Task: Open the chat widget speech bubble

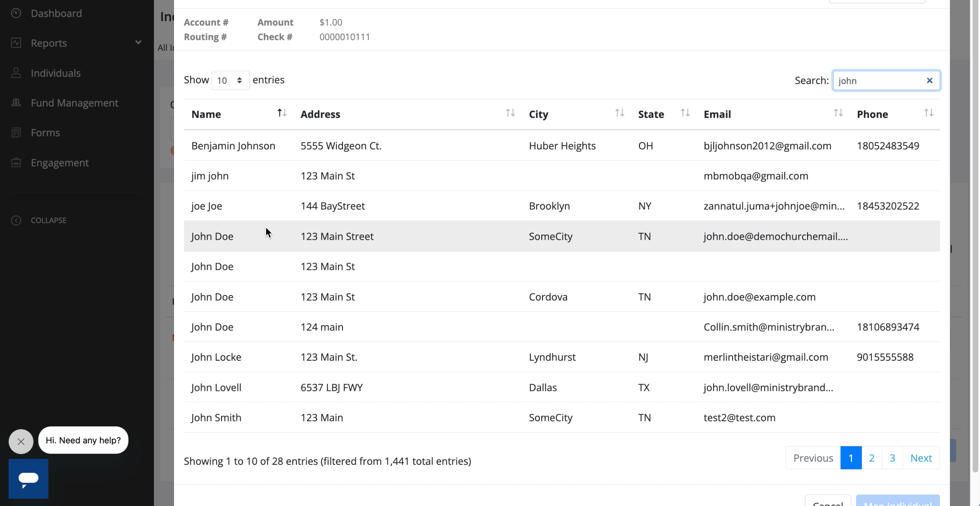Action: coord(28,478)
